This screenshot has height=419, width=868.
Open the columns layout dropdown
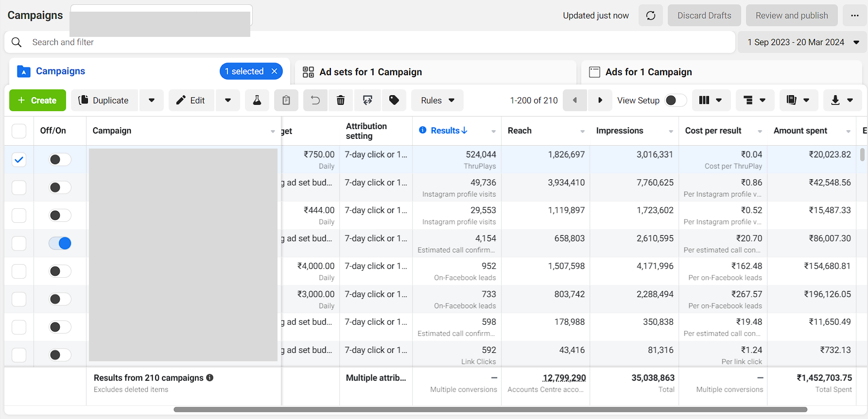[x=710, y=101]
